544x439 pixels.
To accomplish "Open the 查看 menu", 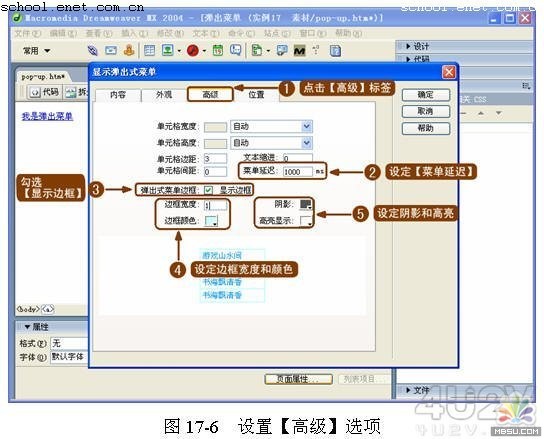I will (99, 33).
